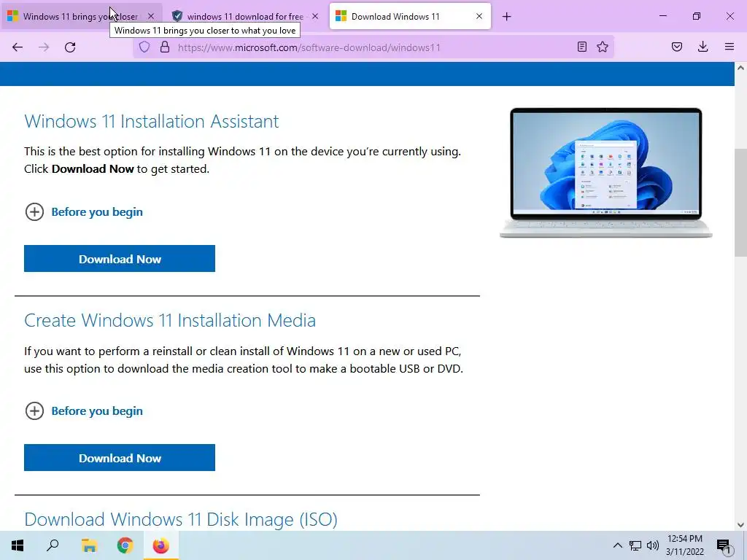Screen dimensions: 747x560
Task: Expand 'Before you begin' under Installation Media
Action: point(84,411)
